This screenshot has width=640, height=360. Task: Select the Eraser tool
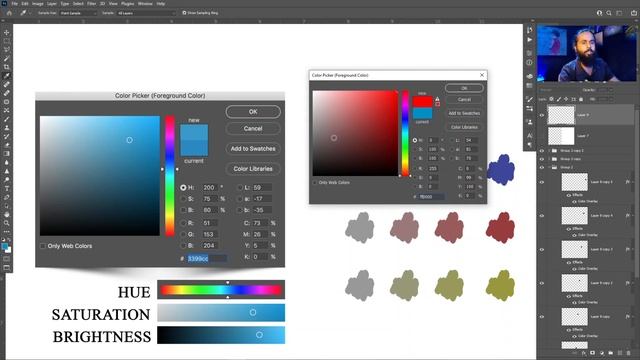7,145
